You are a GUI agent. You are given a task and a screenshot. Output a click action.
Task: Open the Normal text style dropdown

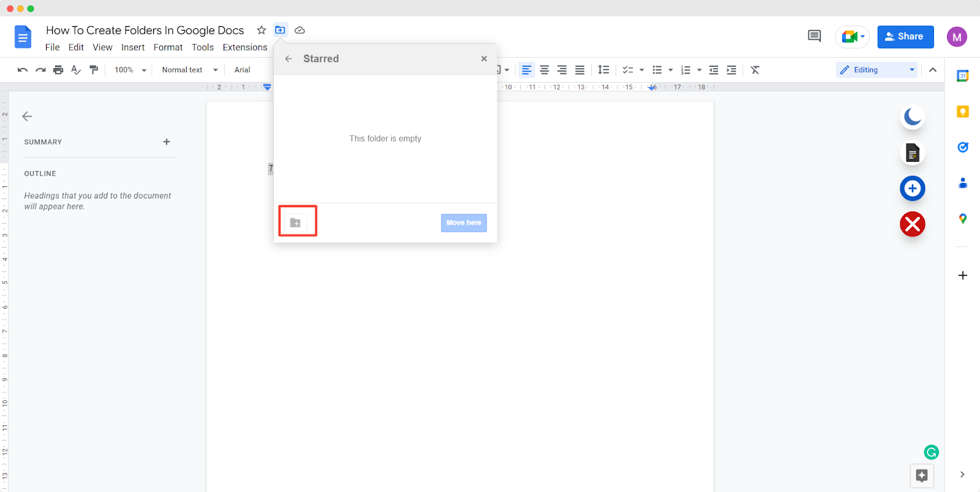pyautogui.click(x=190, y=70)
